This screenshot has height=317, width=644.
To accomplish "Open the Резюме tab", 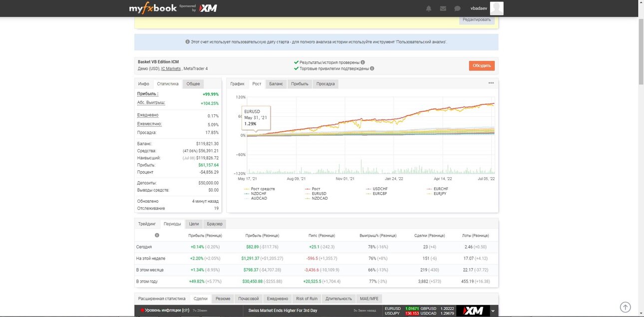I will [223, 299].
